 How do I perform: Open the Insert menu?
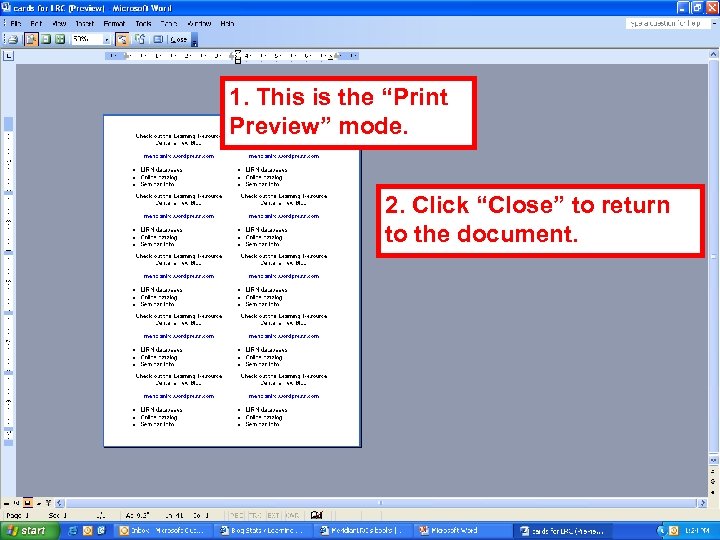(x=84, y=23)
